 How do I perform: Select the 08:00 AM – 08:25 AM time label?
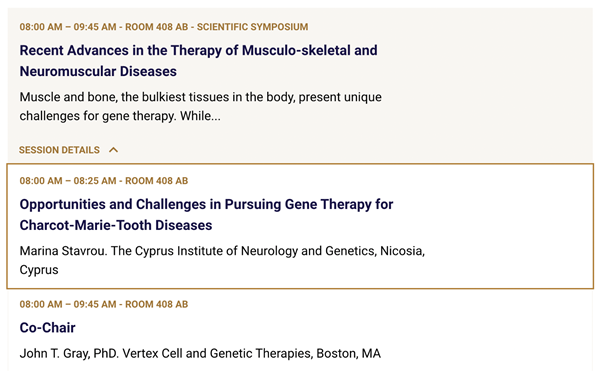pos(68,181)
